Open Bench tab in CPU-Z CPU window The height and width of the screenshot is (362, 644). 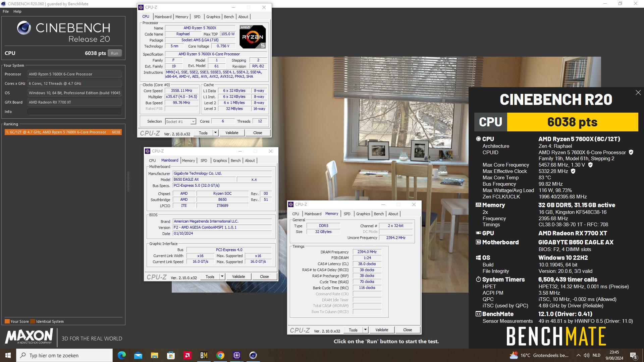click(x=229, y=17)
